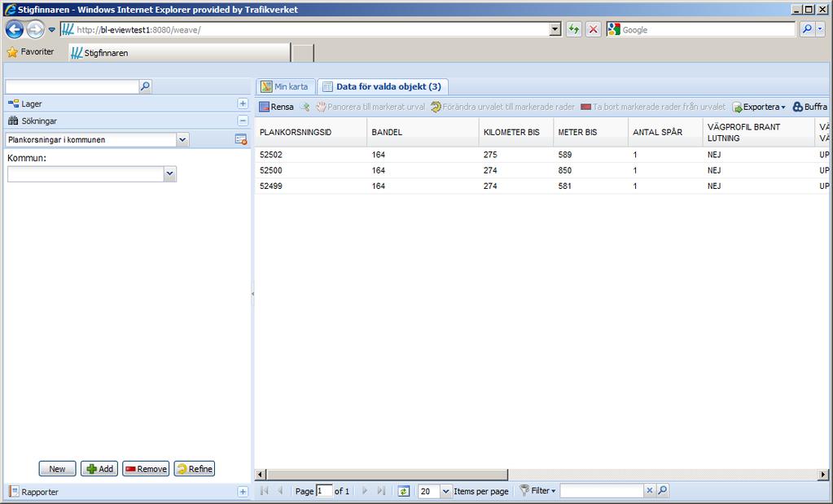Open Favoriter star menu

[30, 52]
